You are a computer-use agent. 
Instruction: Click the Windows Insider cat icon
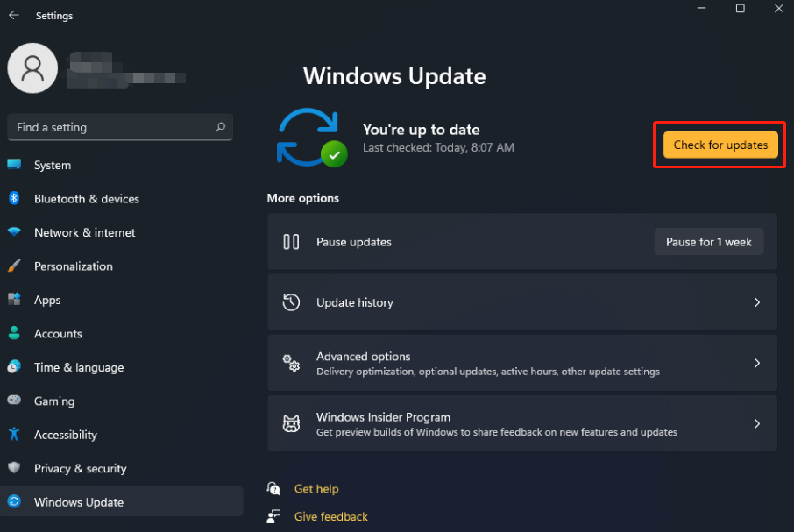tap(291, 423)
